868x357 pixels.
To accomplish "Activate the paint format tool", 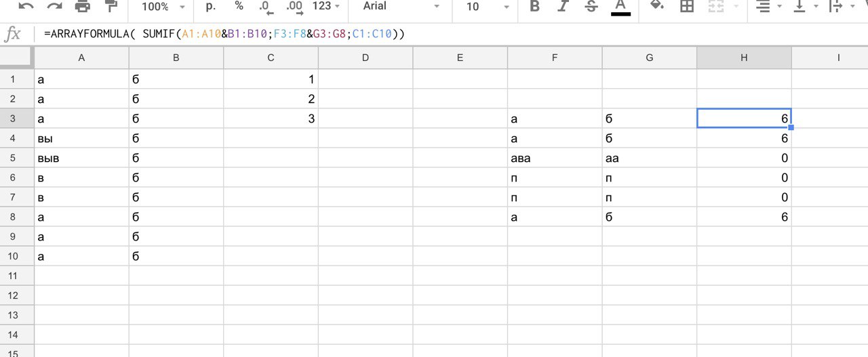I will 111,6.
